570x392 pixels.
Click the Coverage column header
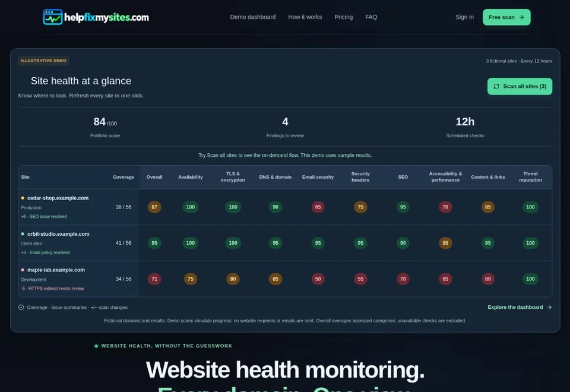(123, 177)
